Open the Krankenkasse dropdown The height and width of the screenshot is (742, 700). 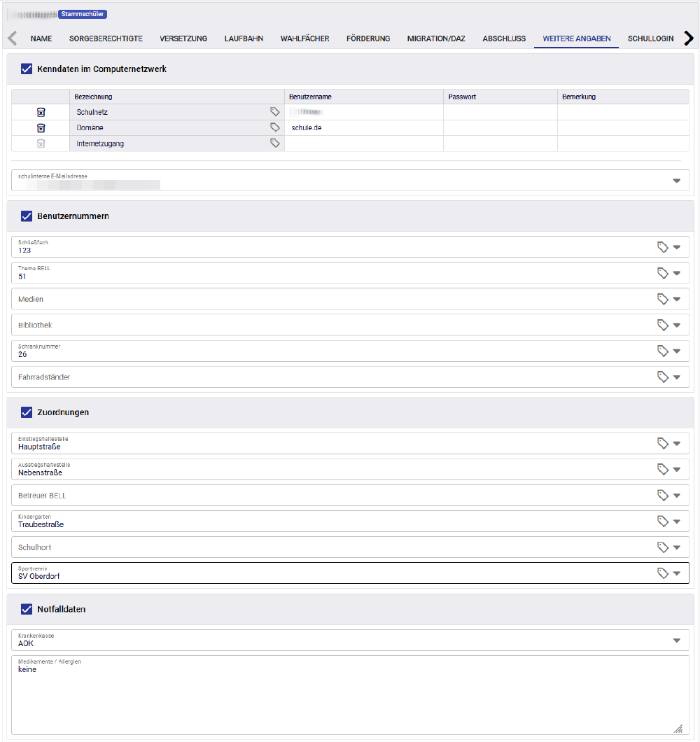(x=676, y=640)
